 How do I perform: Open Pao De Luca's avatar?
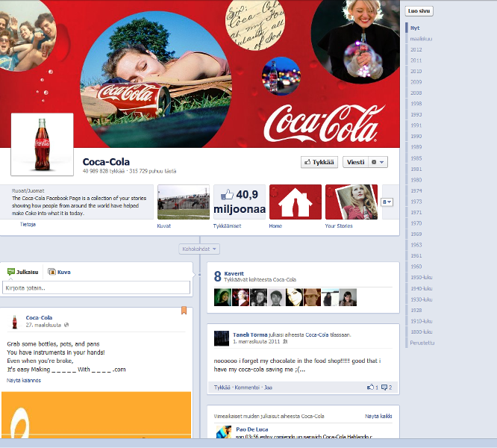click(x=223, y=432)
